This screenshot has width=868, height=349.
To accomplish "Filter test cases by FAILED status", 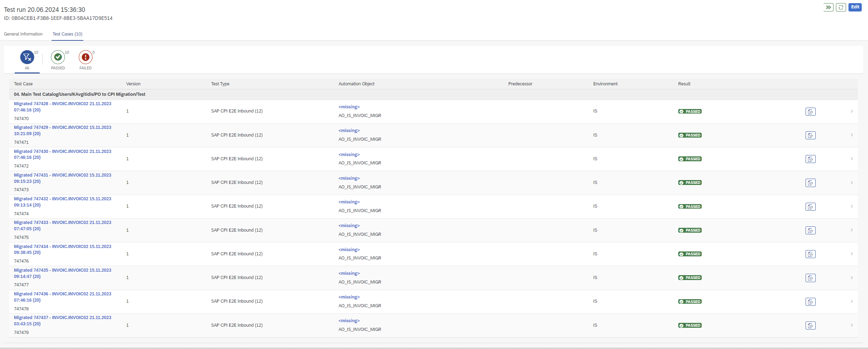I will tap(85, 57).
